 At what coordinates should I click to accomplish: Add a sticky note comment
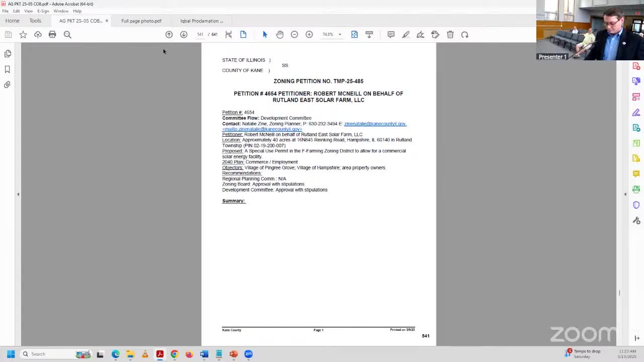[391, 34]
